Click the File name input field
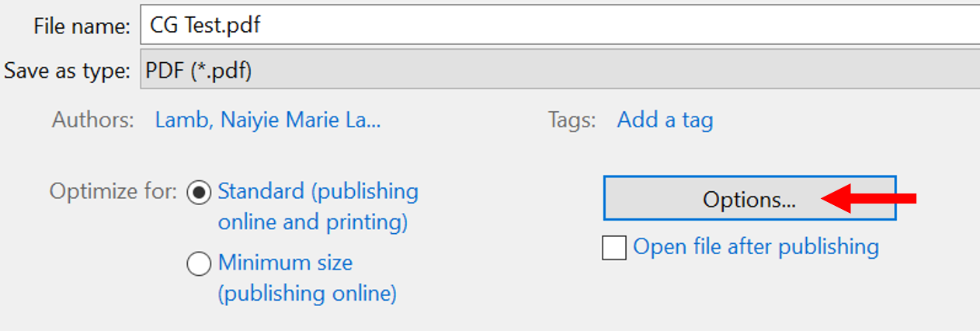980x331 pixels. click(560, 25)
